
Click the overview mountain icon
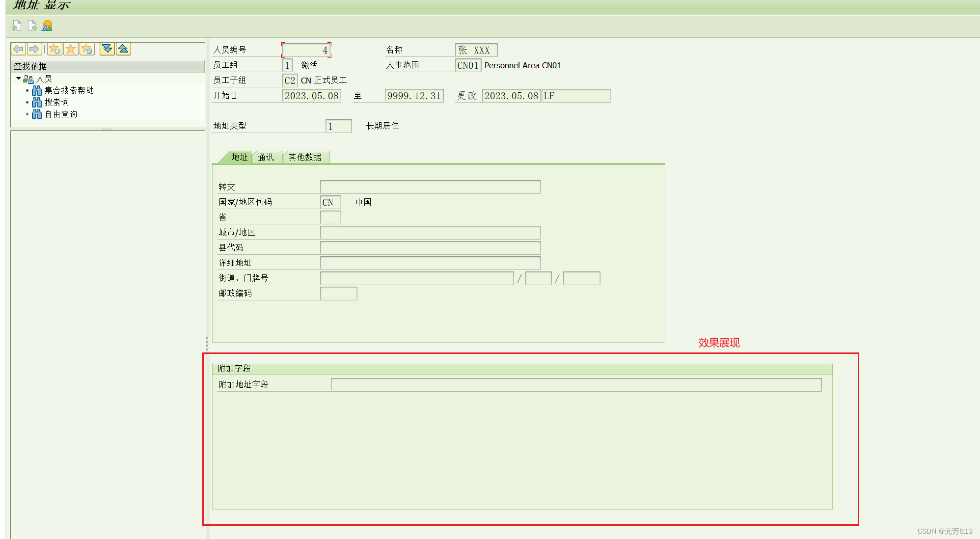click(x=47, y=26)
